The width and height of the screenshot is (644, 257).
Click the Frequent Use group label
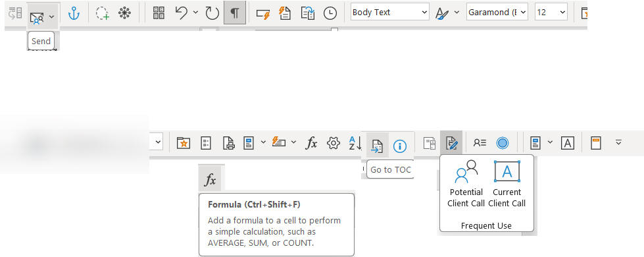[x=486, y=226]
